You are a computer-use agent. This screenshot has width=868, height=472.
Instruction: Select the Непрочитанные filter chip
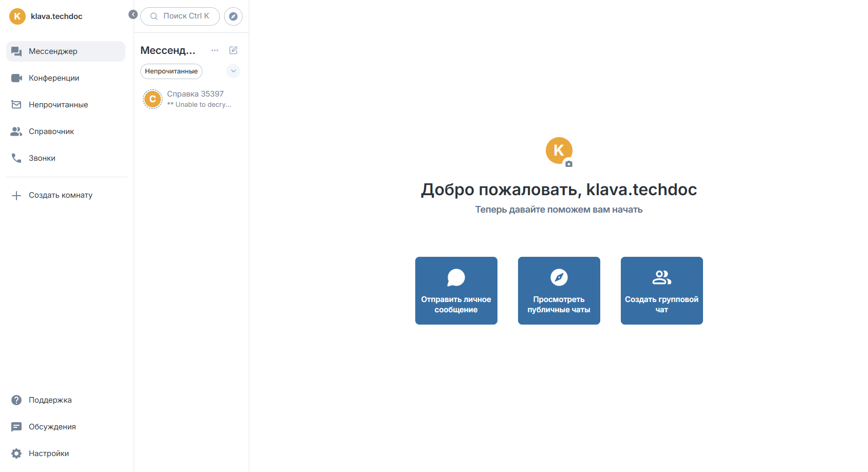[171, 71]
